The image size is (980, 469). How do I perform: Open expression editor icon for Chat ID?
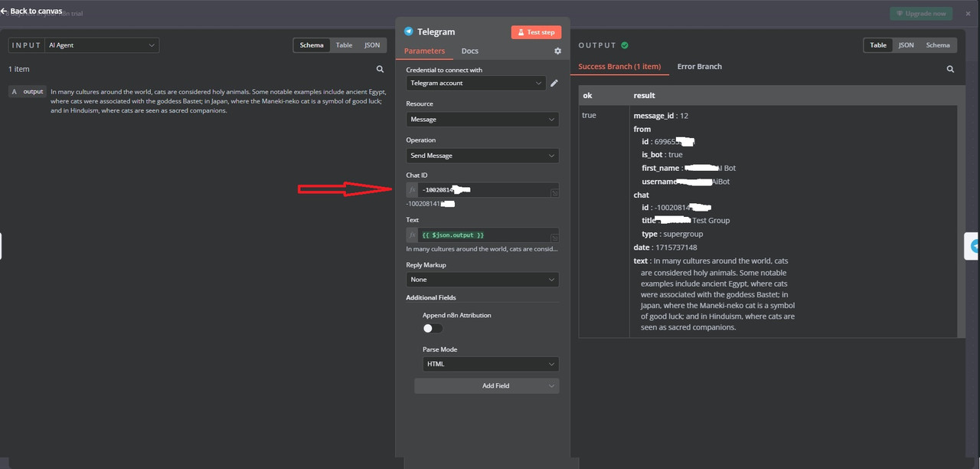tap(555, 192)
